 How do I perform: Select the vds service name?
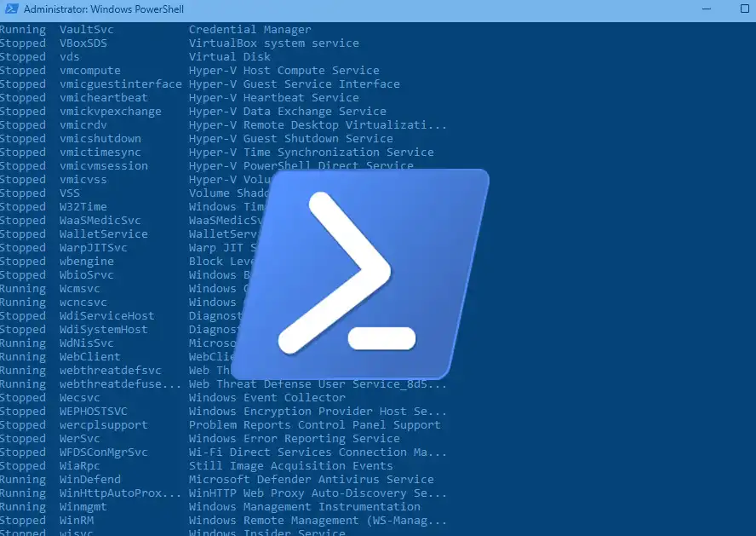70,56
